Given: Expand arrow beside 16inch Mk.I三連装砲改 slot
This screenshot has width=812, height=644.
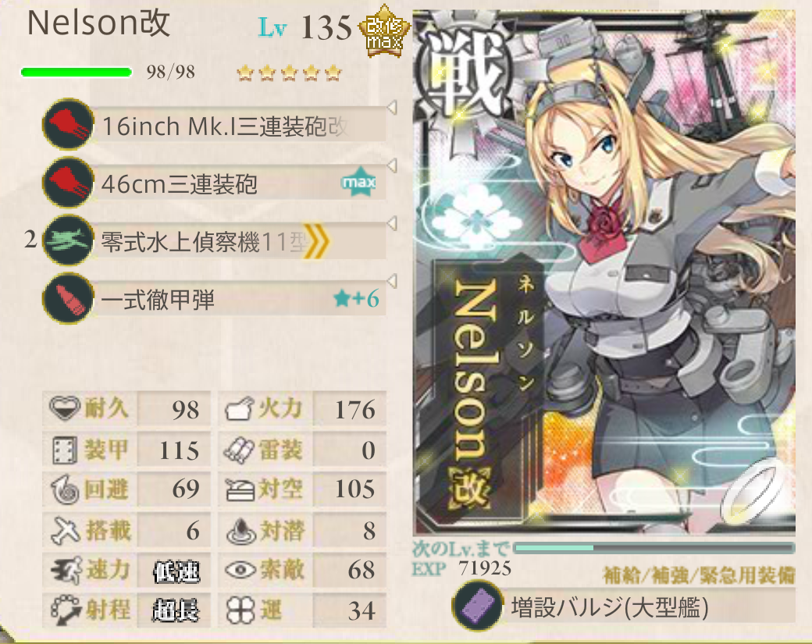Looking at the screenshot, I should [392, 108].
